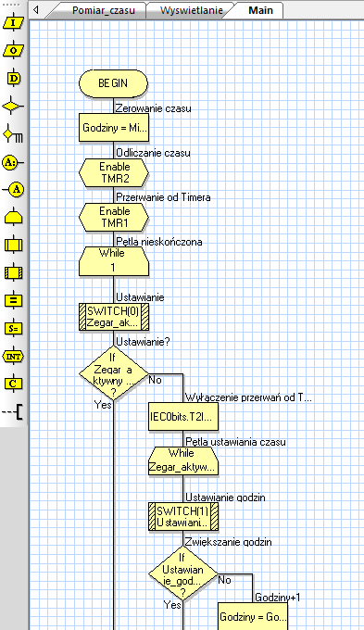Select the Output (O) block tool

[x=13, y=51]
